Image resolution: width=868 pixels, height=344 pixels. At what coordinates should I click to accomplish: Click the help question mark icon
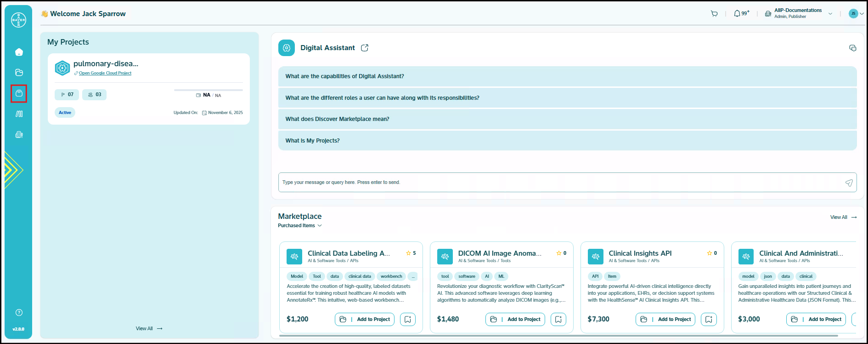(19, 313)
